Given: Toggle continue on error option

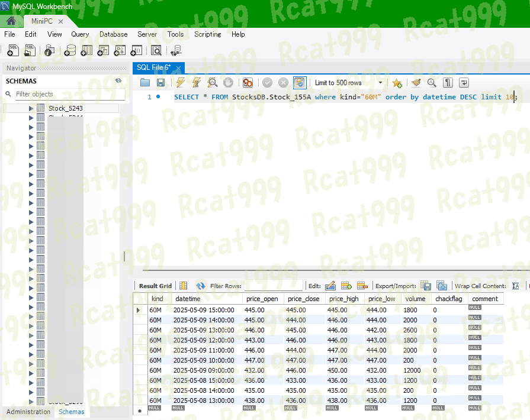Looking at the screenshot, I should click(x=248, y=82).
